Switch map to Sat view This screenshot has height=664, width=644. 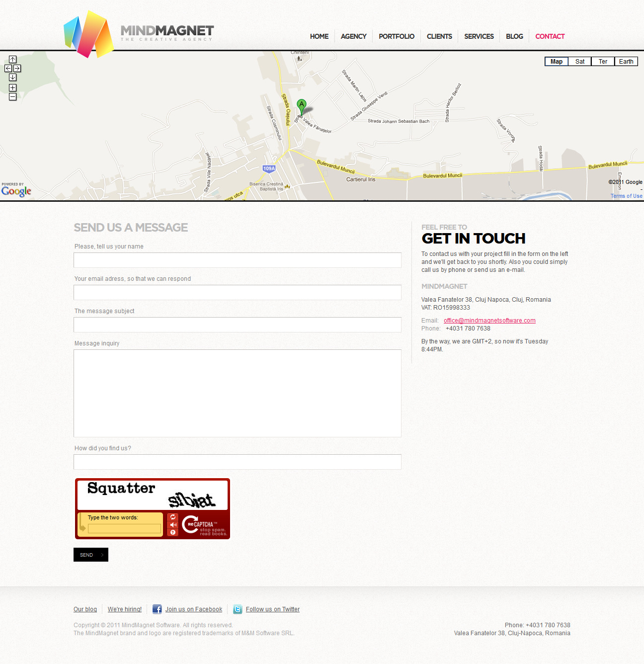pyautogui.click(x=580, y=62)
